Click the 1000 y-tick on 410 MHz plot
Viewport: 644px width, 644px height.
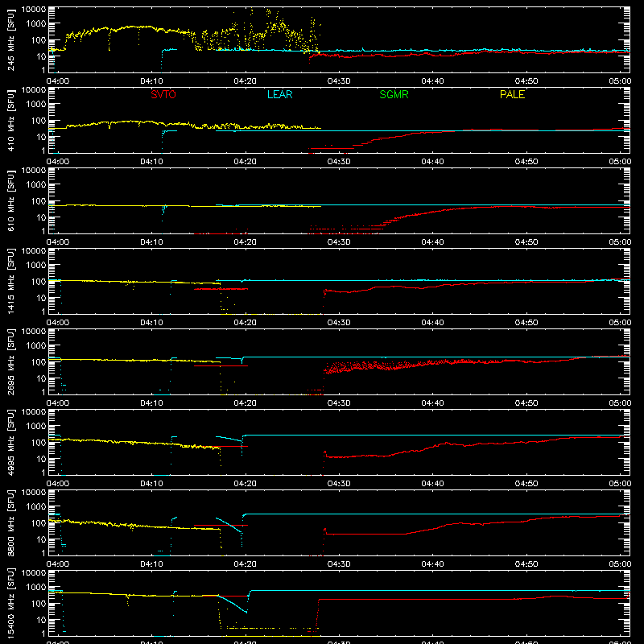(x=36, y=105)
